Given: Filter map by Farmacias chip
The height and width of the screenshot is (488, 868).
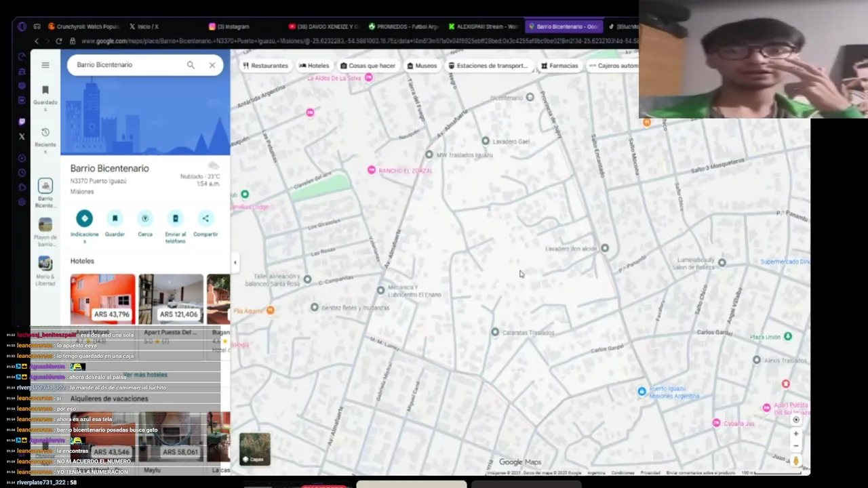Looking at the screenshot, I should 559,66.
